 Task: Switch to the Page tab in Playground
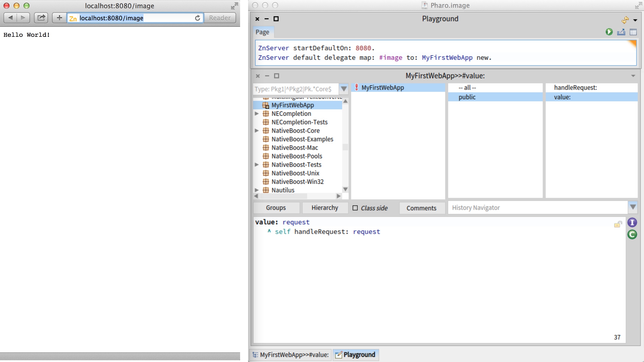click(262, 32)
